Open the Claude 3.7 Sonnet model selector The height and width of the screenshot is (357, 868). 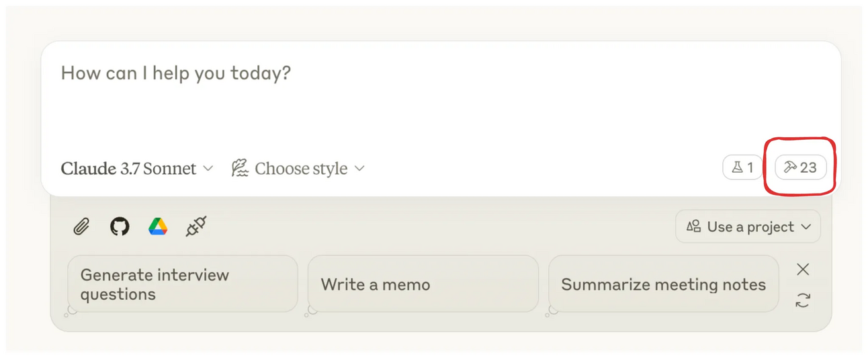pyautogui.click(x=136, y=168)
